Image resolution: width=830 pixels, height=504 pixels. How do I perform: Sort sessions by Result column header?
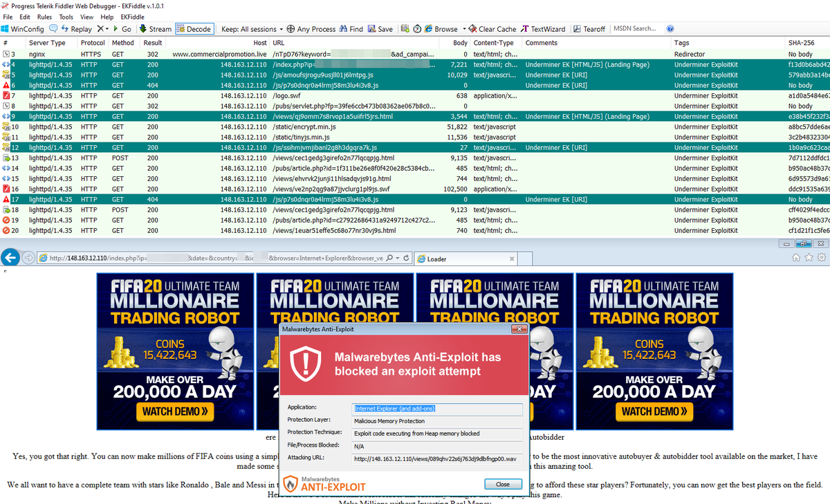click(153, 43)
